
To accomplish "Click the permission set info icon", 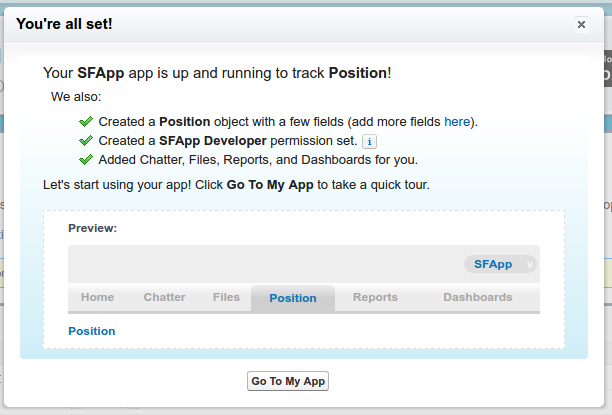I will click(x=369, y=141).
